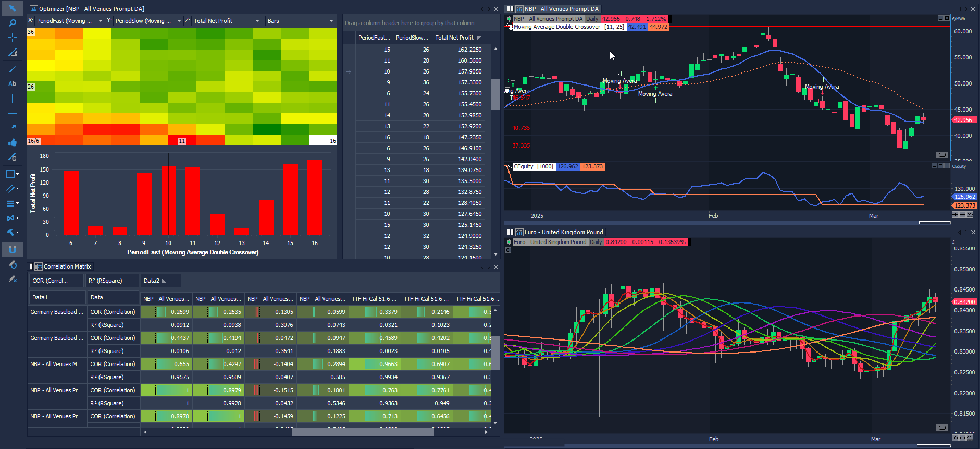Toggle auto-scale button on Euro-Pound chart
Viewport: 980px width, 449px height.
(x=941, y=428)
